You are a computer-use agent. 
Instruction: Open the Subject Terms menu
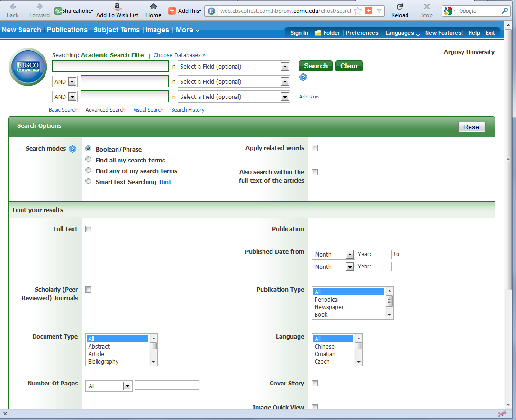click(117, 30)
